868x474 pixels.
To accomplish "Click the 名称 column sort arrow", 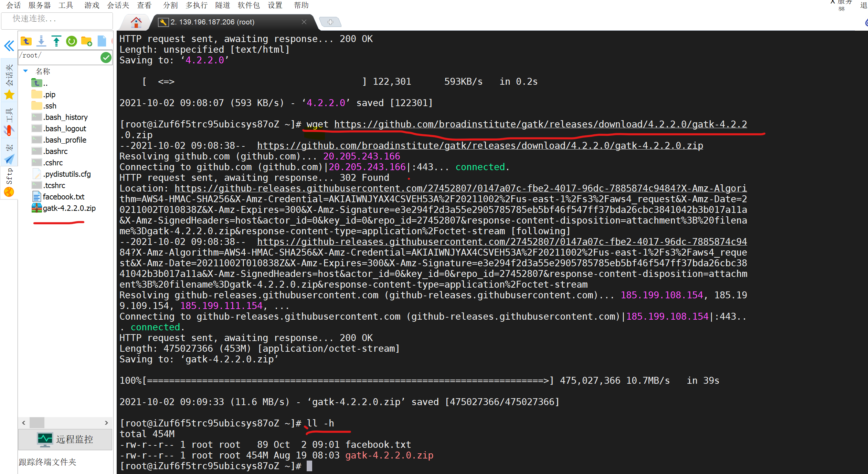I will [25, 71].
